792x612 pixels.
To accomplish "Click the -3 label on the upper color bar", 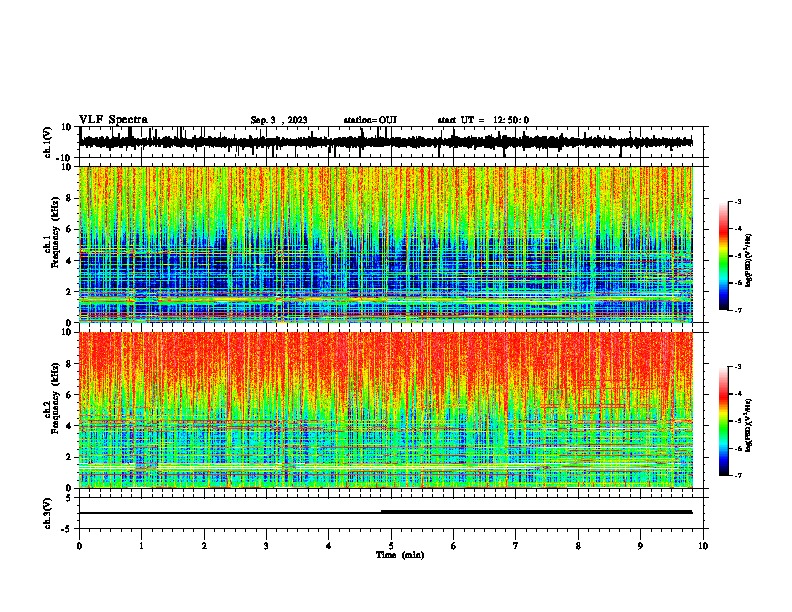I will [737, 201].
